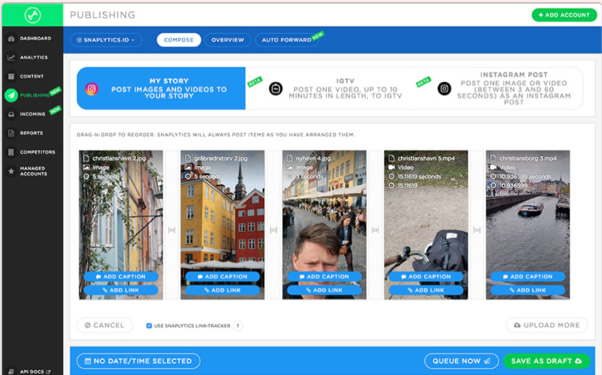Open the Incoming sidebar section
The width and height of the screenshot is (602, 375).
click(x=32, y=114)
